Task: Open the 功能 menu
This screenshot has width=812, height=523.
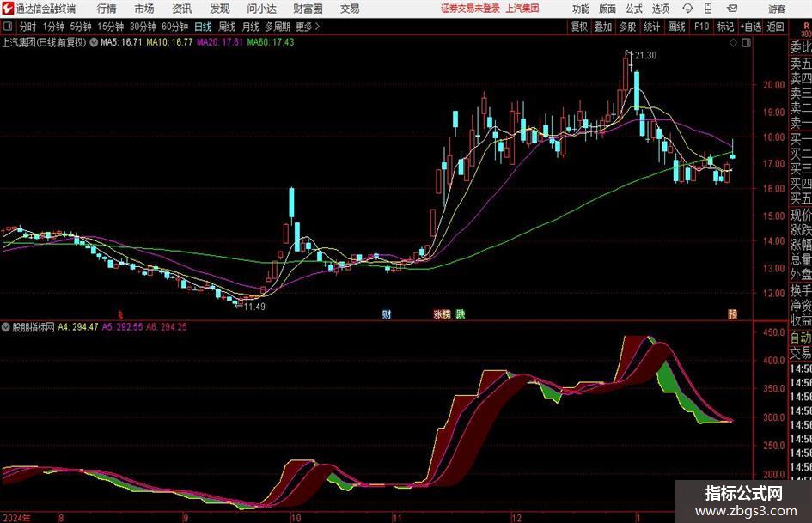Action: (x=581, y=9)
